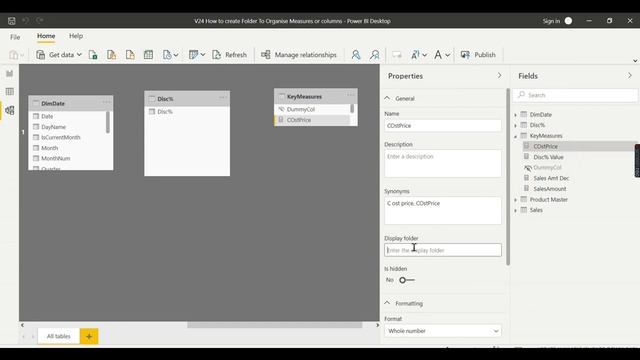Screen dimensions: 640x360
Task: Open the Linguistic schema dropdown
Action: click(x=442, y=55)
